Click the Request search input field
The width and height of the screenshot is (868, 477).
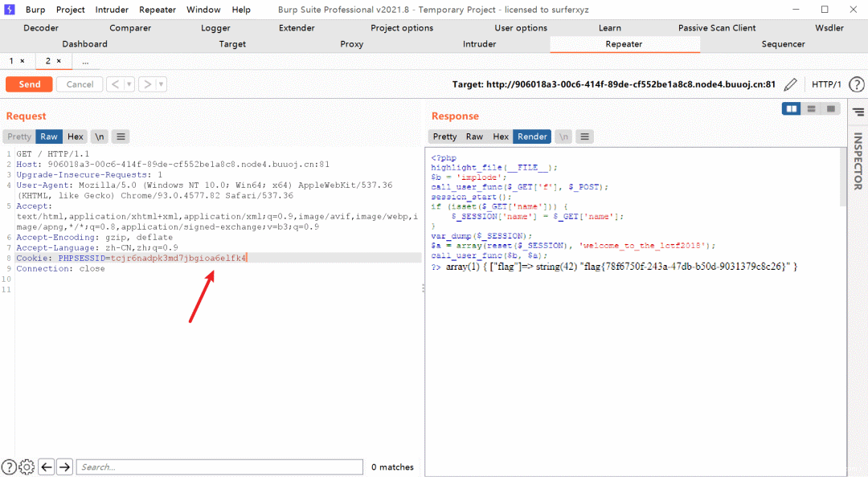tap(219, 467)
